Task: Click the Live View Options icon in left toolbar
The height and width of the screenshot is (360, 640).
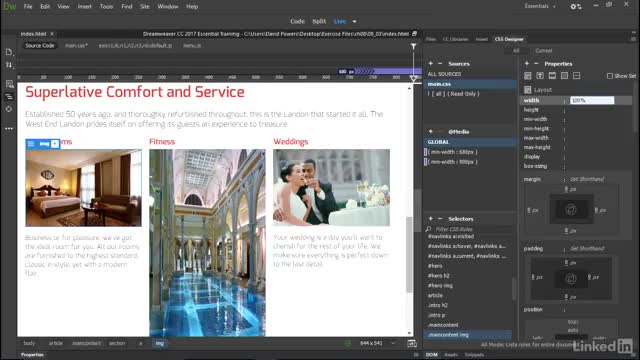Action: pyautogui.click(x=9, y=84)
